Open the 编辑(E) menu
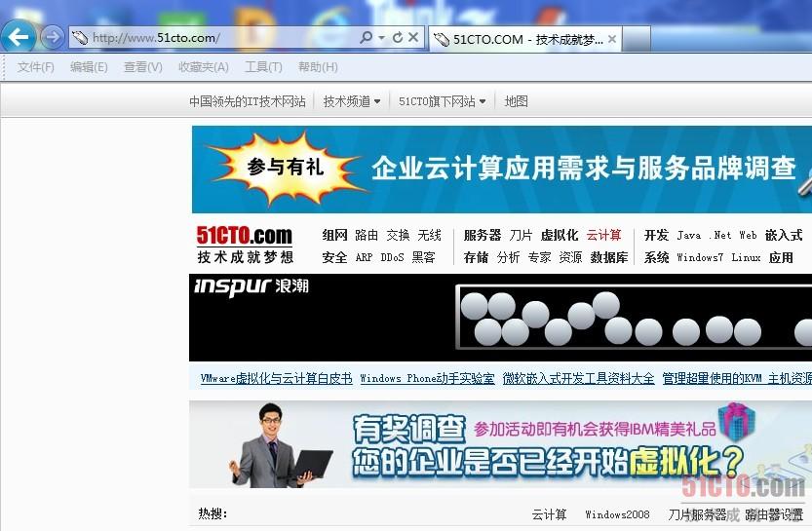This screenshot has height=531, width=812. 89,67
